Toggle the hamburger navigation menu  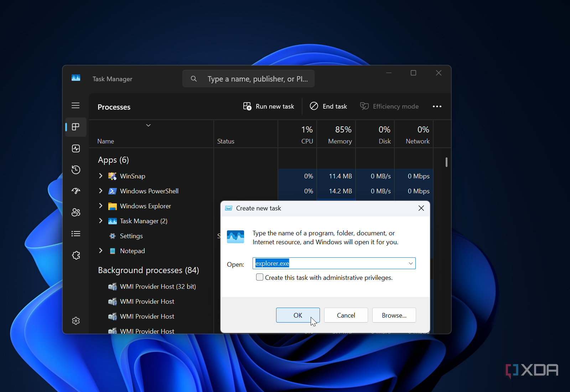point(76,105)
